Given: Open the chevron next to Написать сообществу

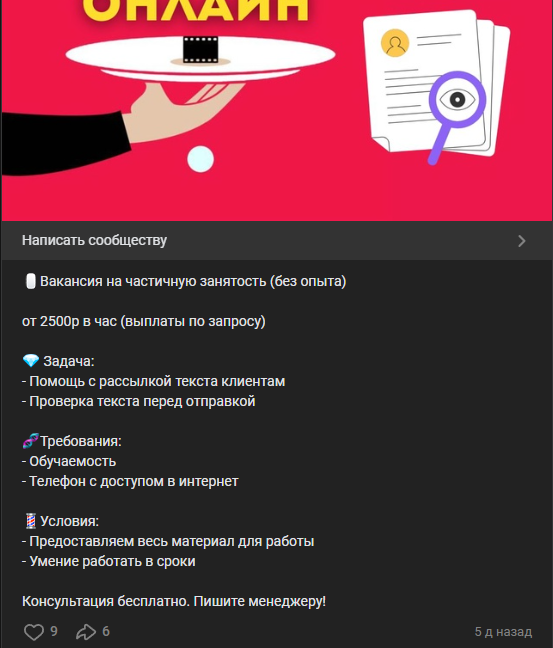Looking at the screenshot, I should [x=522, y=241].
